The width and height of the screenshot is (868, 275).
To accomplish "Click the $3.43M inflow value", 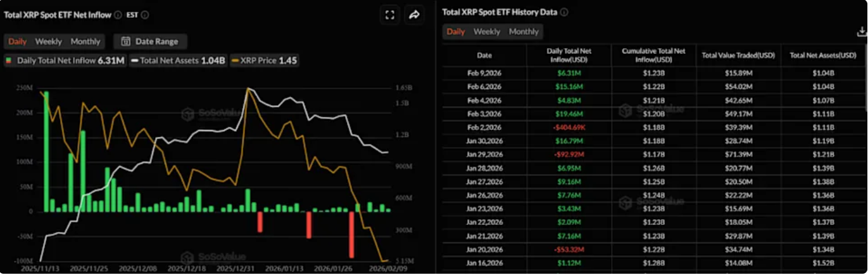I will coord(569,208).
